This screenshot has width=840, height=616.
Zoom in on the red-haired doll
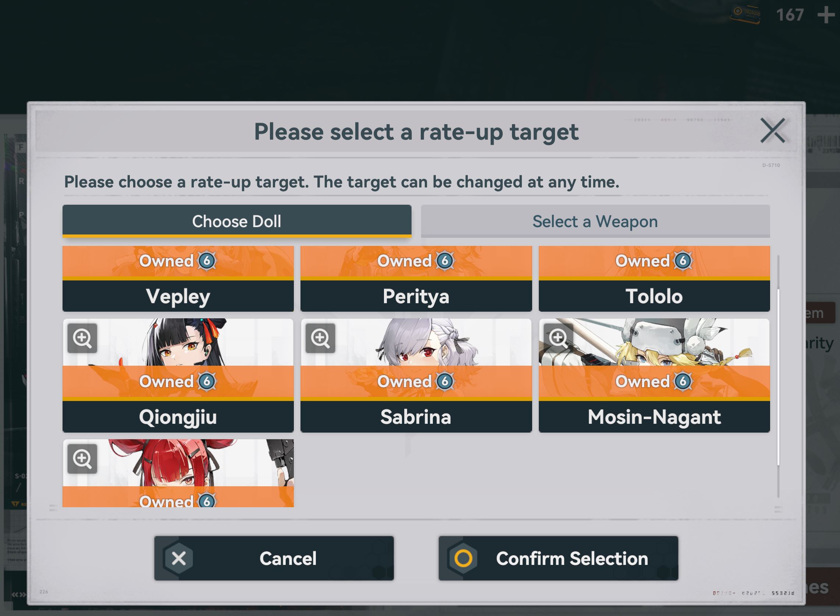click(x=82, y=458)
